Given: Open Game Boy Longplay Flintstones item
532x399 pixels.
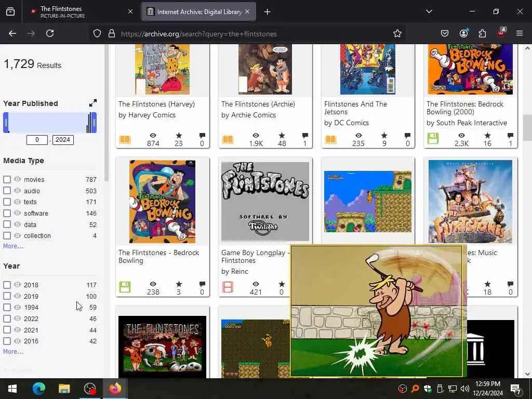Looking at the screenshot, I should tap(256, 257).
